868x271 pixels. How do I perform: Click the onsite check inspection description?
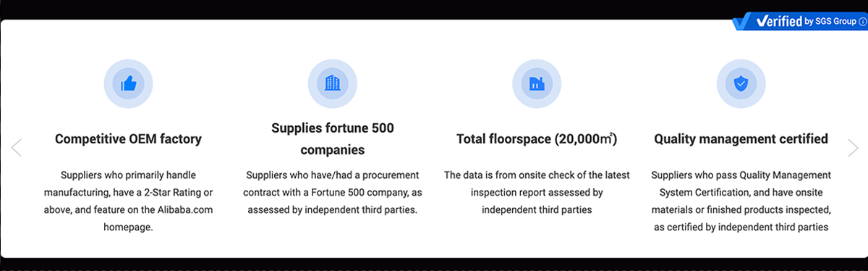point(537,192)
